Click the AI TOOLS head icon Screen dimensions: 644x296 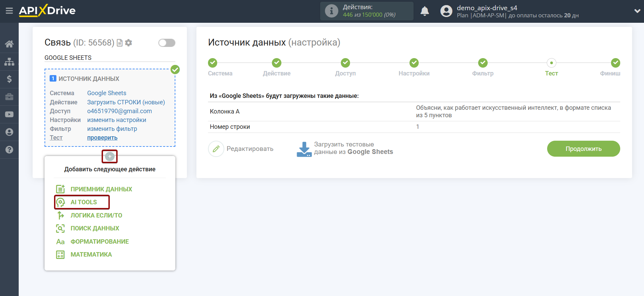pyautogui.click(x=60, y=202)
